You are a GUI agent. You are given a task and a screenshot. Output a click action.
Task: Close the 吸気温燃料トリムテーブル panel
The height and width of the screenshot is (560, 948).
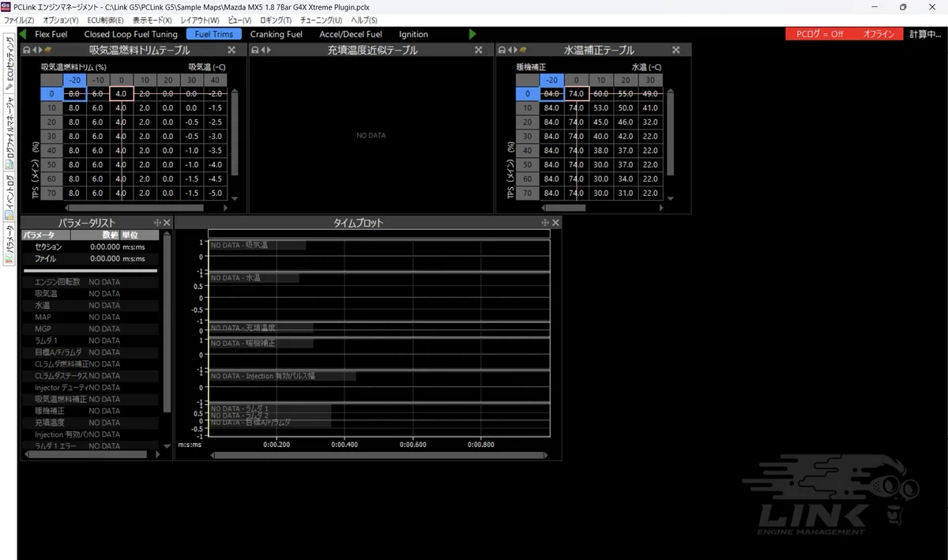pyautogui.click(x=231, y=50)
